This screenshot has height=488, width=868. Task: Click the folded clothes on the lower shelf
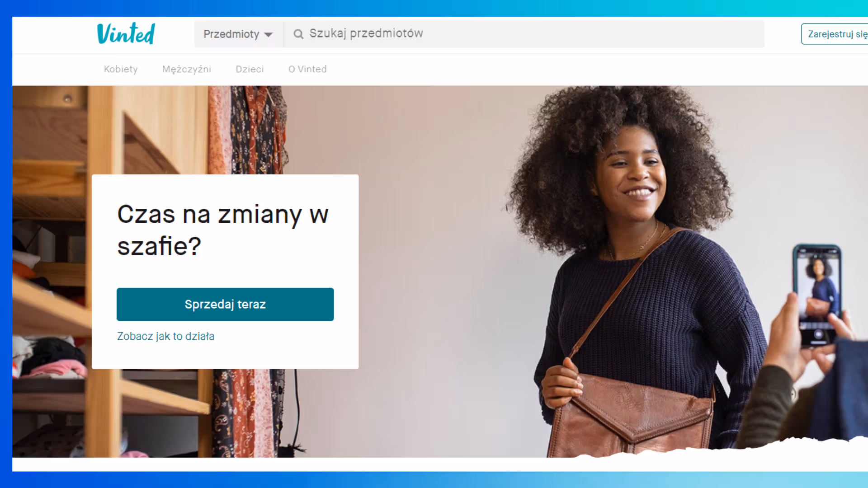pos(50,357)
